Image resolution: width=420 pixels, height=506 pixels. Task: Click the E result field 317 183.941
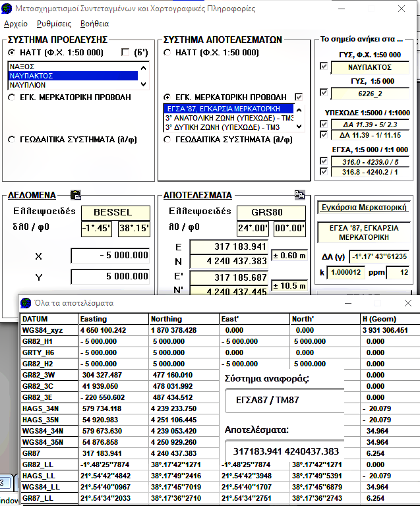[x=229, y=247]
